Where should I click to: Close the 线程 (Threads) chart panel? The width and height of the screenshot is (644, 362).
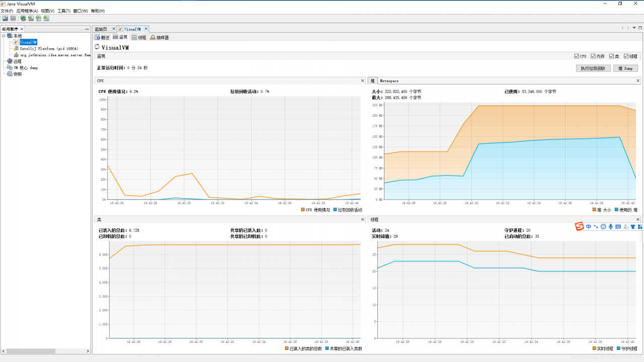coord(638,220)
